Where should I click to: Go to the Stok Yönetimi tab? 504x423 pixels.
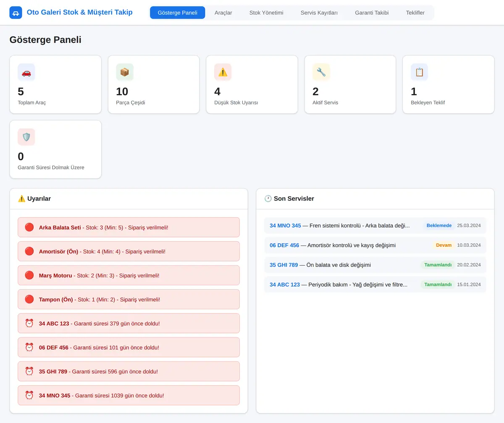266,13
